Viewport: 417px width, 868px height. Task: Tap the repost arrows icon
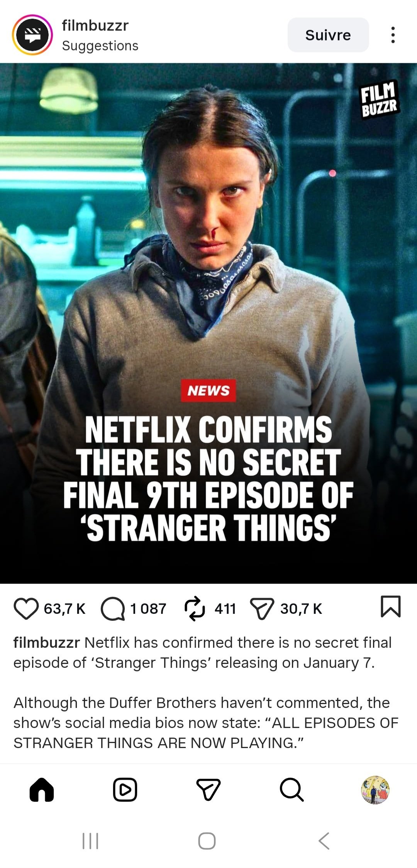tap(195, 608)
